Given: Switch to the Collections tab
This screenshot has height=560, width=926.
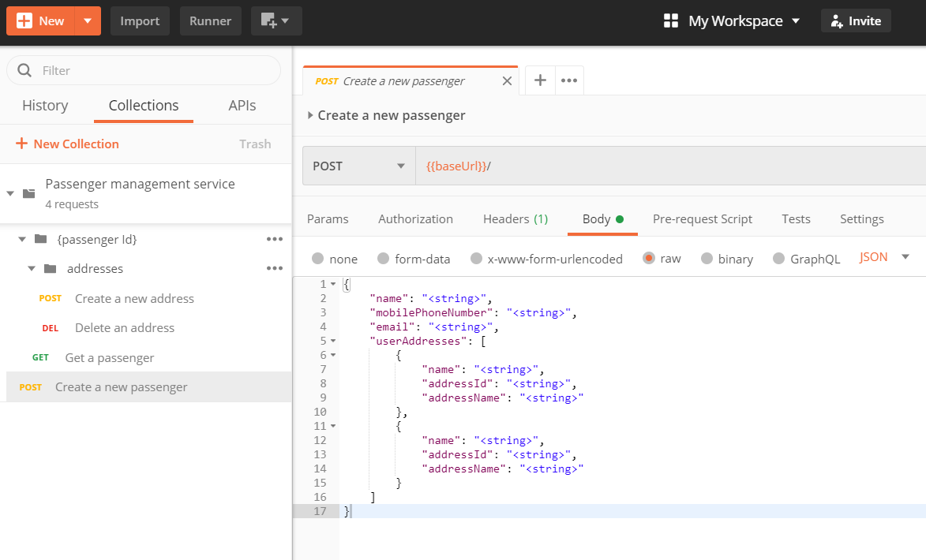Looking at the screenshot, I should tap(144, 106).
